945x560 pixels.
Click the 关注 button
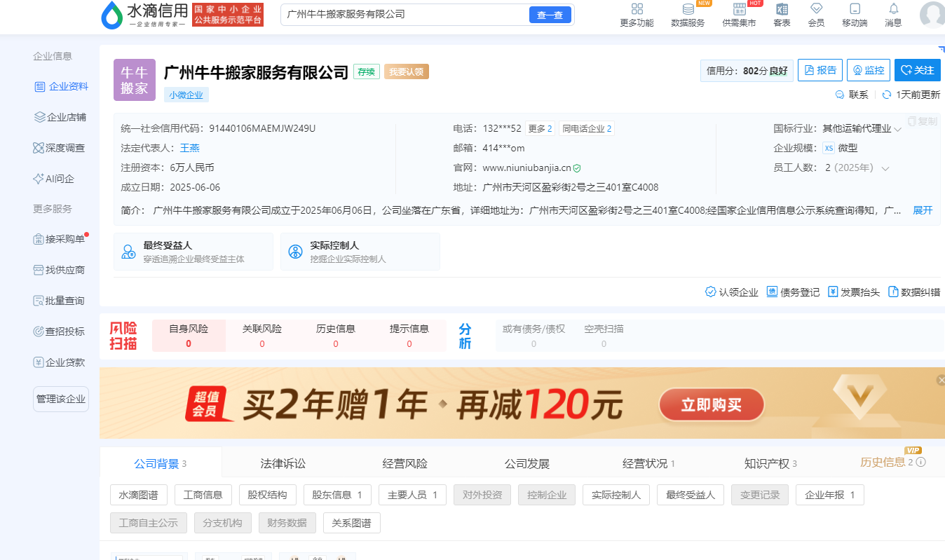pyautogui.click(x=918, y=70)
